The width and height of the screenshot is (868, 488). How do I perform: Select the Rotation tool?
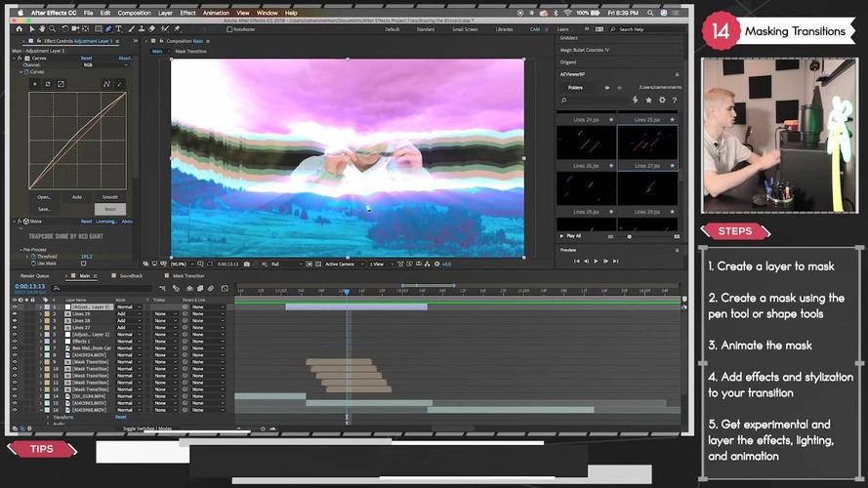coord(64,28)
